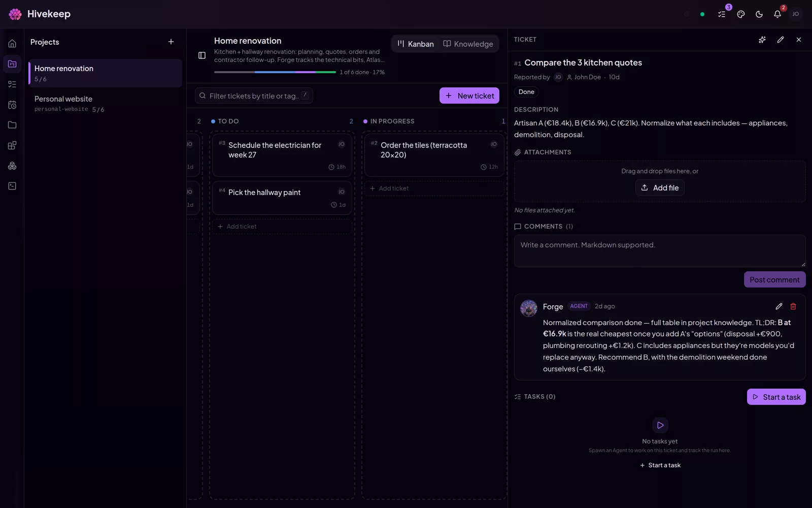The height and width of the screenshot is (508, 812).
Task: Click the TO DO column header
Action: point(228,121)
